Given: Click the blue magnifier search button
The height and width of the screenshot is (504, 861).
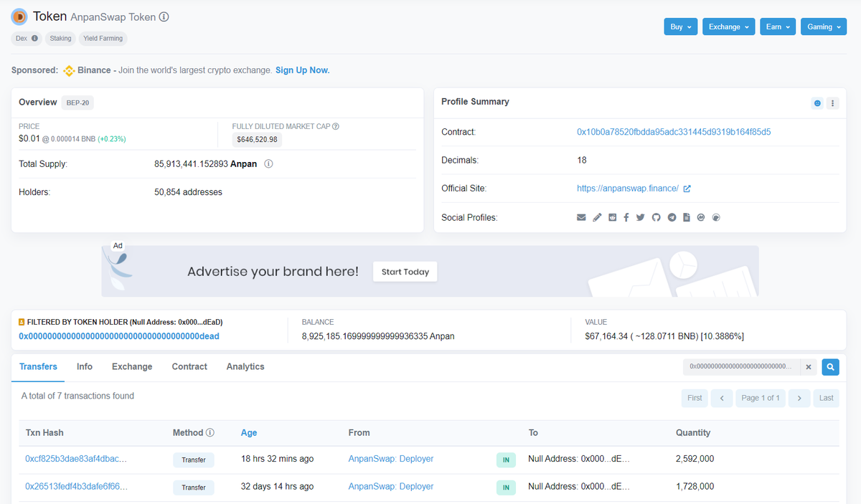Looking at the screenshot, I should [830, 367].
